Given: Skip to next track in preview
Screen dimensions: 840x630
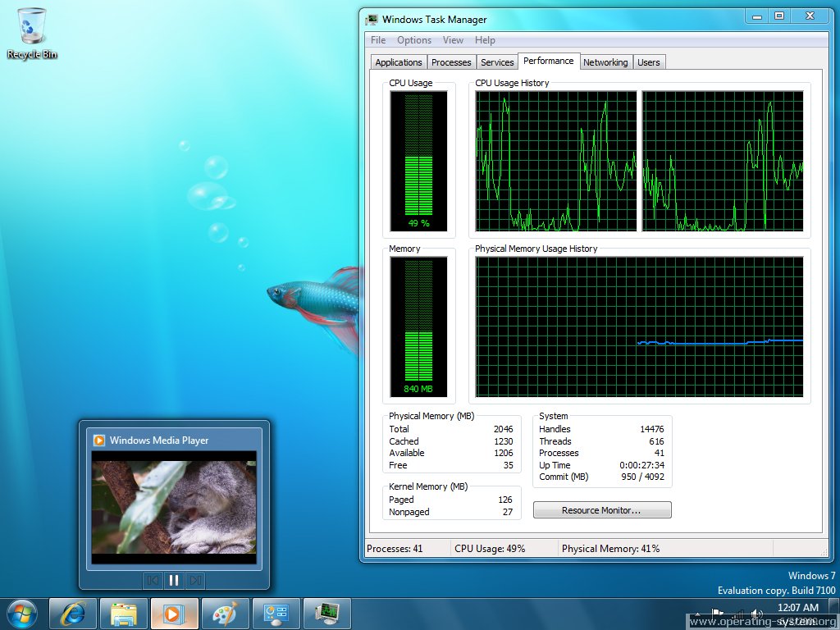Looking at the screenshot, I should [x=195, y=580].
